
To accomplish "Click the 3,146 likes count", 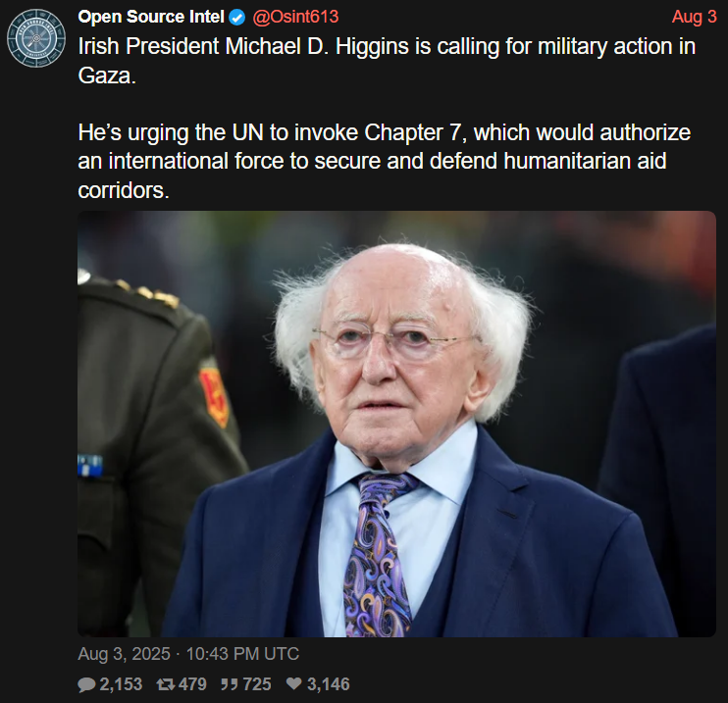I will click(329, 684).
